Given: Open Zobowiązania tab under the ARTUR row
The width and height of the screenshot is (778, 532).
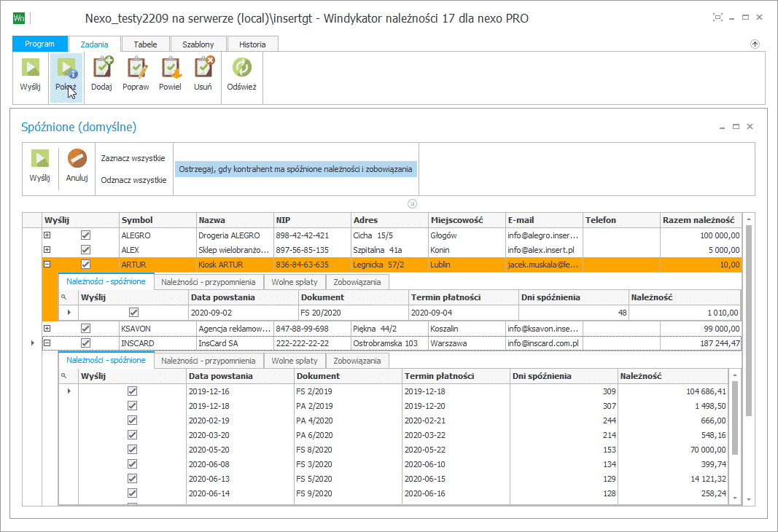Looking at the screenshot, I should pos(357,282).
